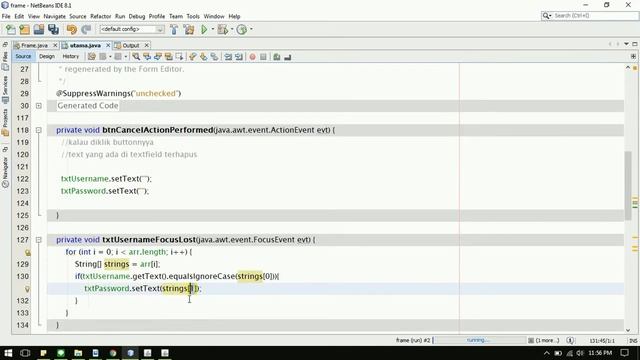
Task: Start Macro Recording with red circle icon
Action: [252, 57]
